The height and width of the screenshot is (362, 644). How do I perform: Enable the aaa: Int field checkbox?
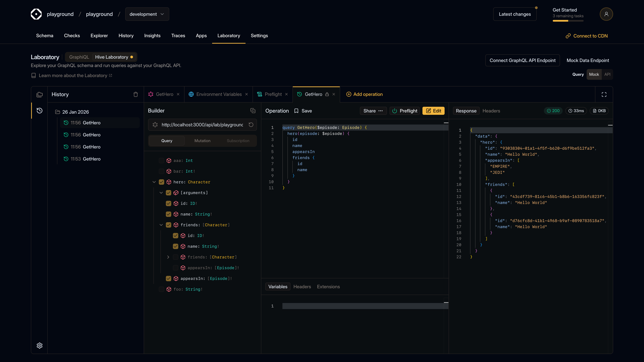click(x=162, y=160)
